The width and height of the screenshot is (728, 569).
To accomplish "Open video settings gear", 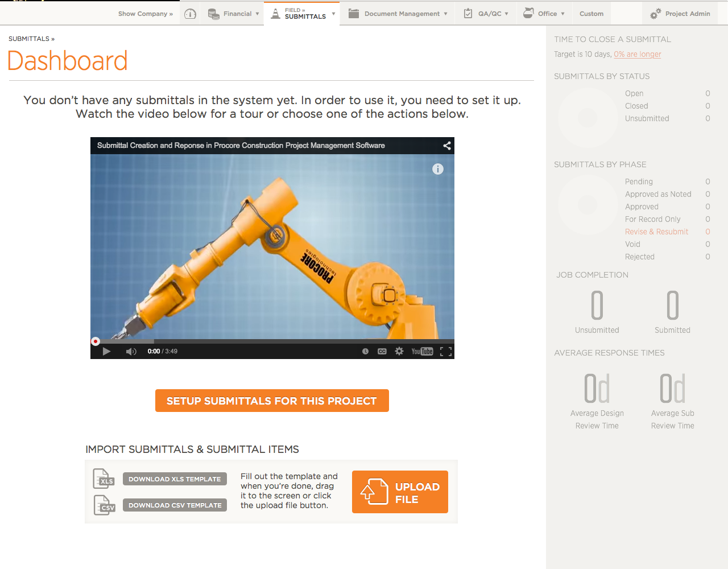I will (399, 351).
